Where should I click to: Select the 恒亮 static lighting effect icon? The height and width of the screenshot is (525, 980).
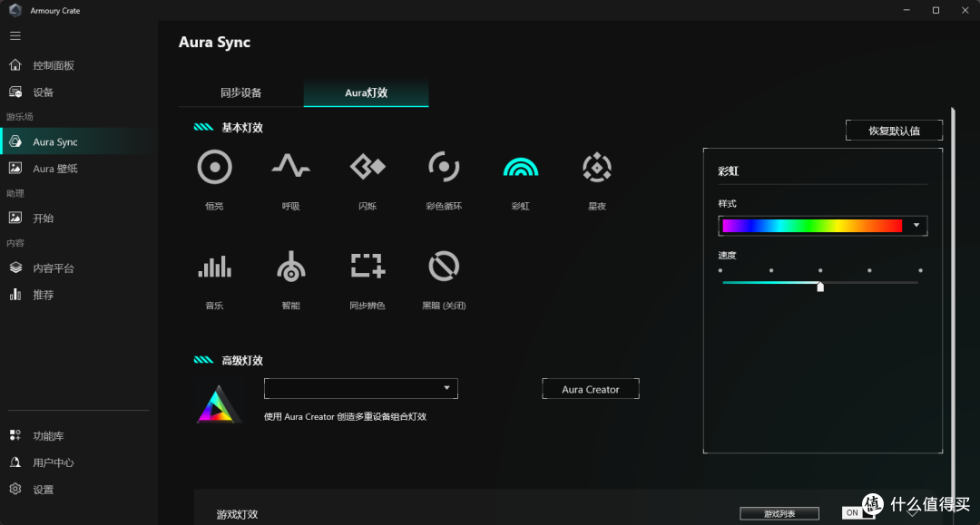[214, 168]
